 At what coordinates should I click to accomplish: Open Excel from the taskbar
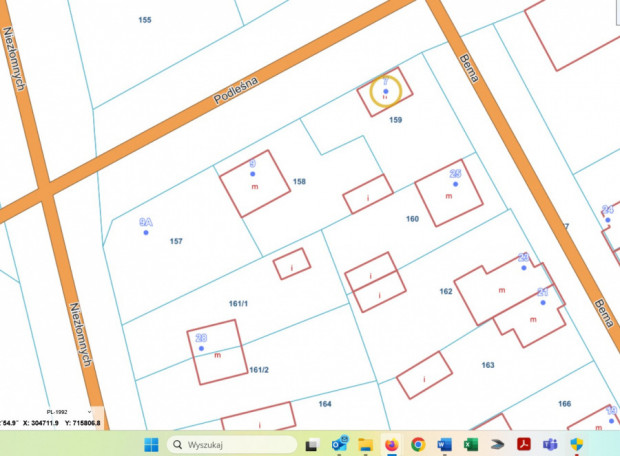pyautogui.click(x=470, y=444)
